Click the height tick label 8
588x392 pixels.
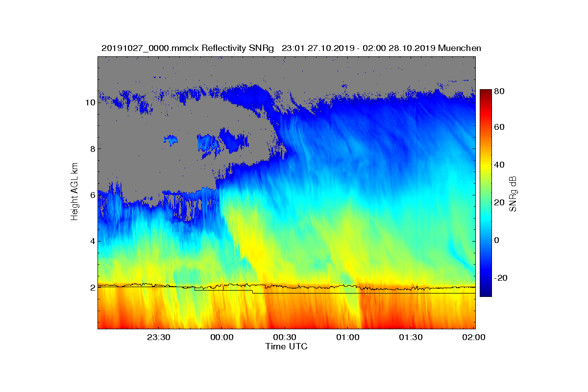[92, 148]
